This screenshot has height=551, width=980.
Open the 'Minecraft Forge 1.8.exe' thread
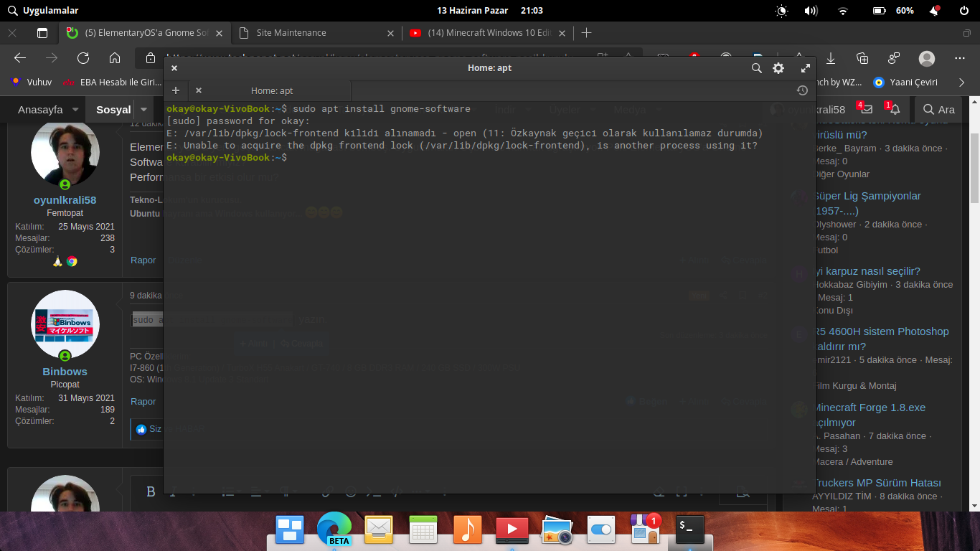870,415
